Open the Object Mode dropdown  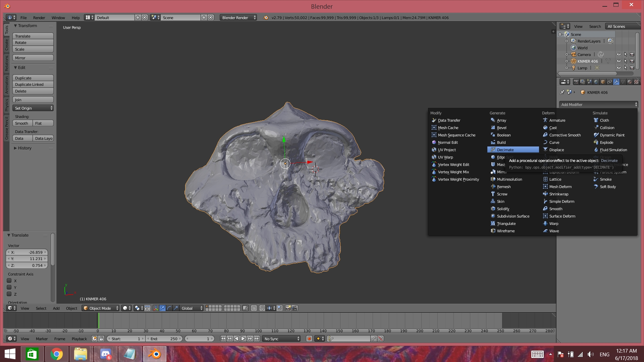[x=101, y=308]
